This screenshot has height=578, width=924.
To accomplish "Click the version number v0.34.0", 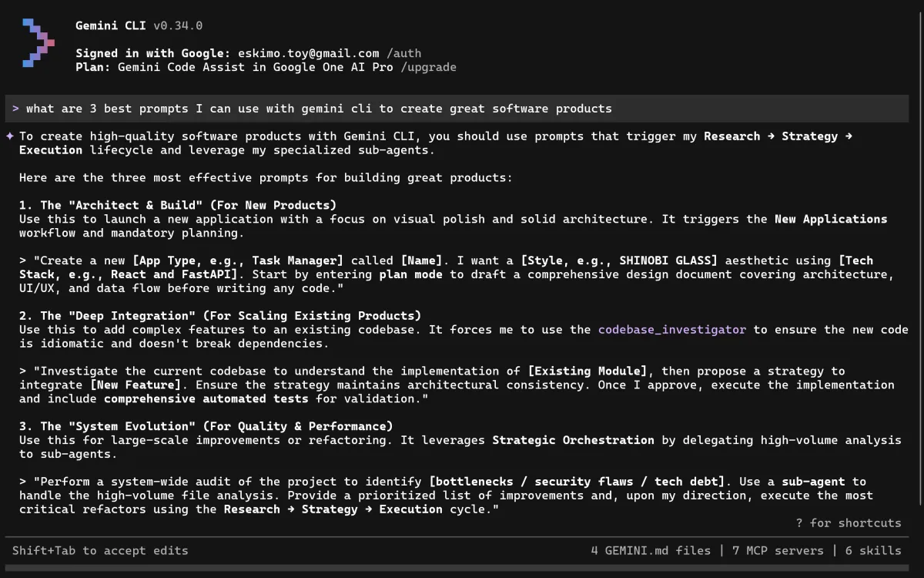I will (178, 25).
